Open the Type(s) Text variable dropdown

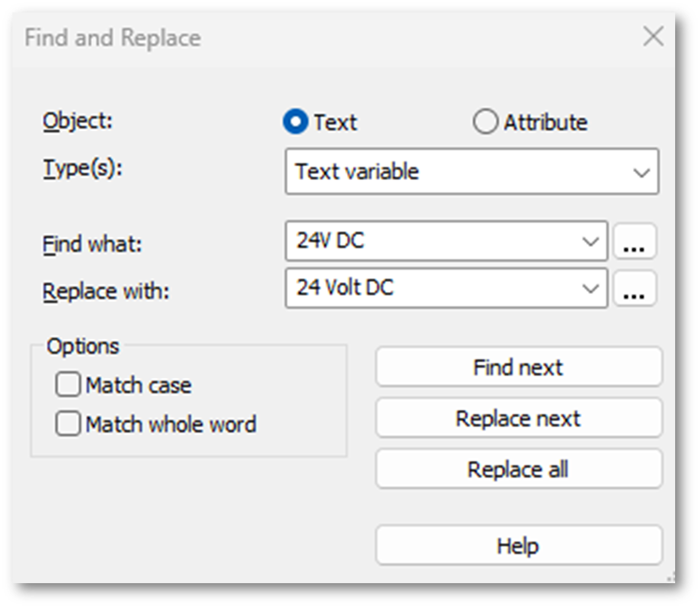[x=472, y=172]
